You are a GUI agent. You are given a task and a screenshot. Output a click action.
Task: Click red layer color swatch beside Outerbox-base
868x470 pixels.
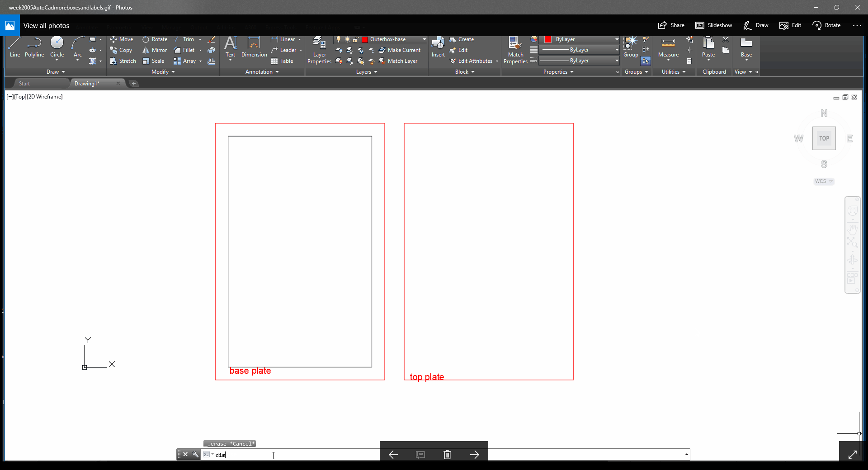point(365,39)
